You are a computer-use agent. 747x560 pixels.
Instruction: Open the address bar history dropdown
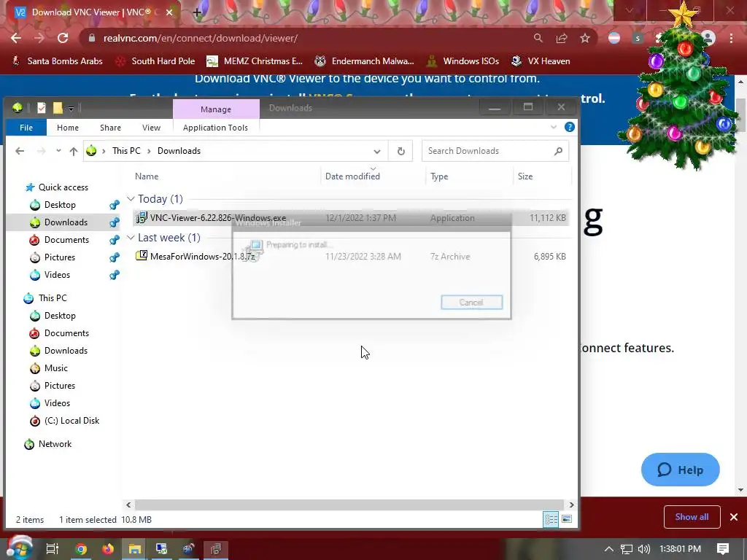pos(377,152)
